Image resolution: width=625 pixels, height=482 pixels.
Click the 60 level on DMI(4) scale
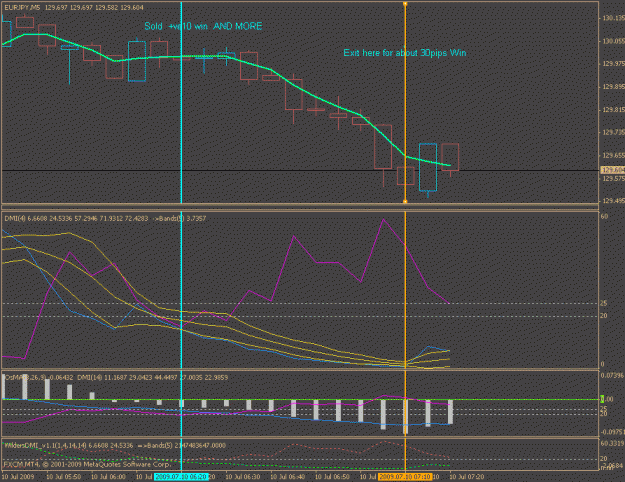tap(604, 216)
